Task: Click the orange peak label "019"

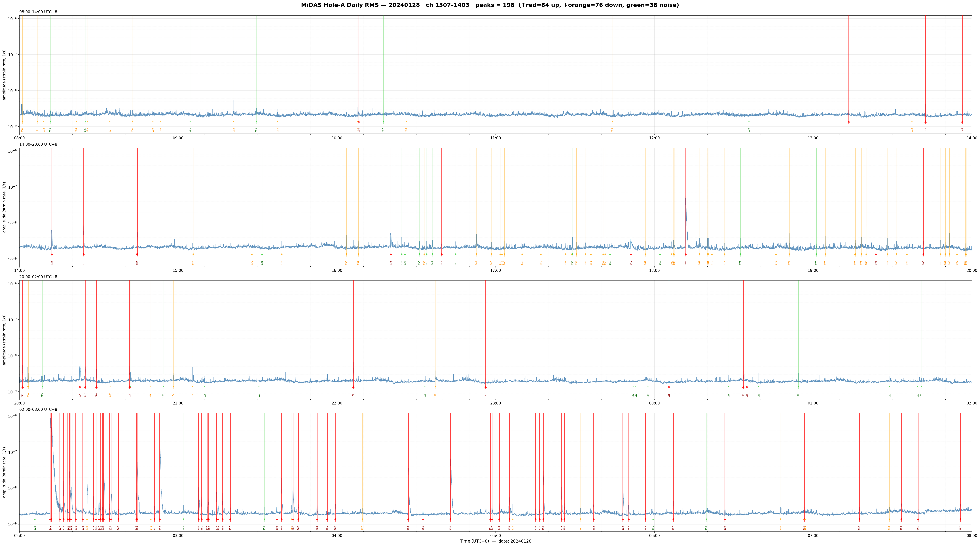Action: [612, 130]
